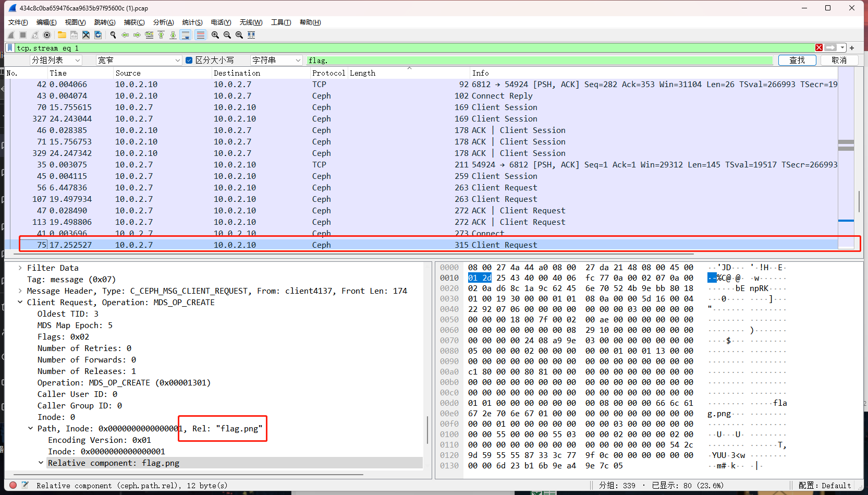Open the 捕获(C) menu
868x495 pixels.
click(x=134, y=22)
